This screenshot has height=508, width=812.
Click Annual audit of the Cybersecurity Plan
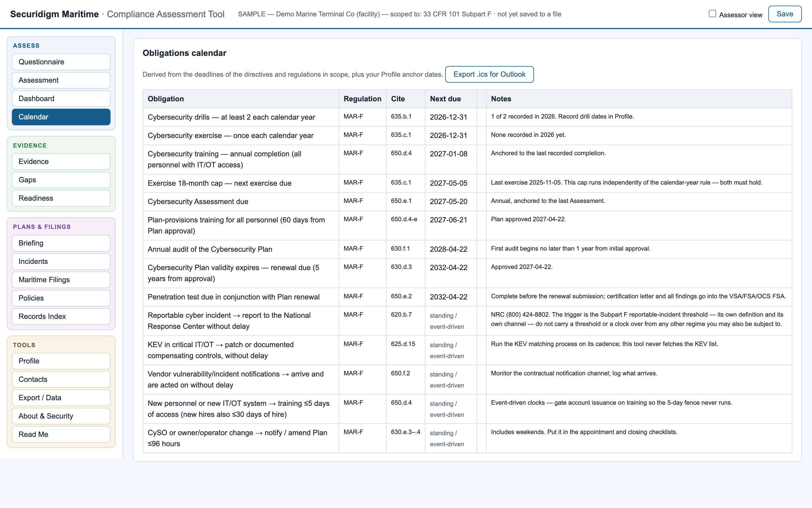[210, 249]
